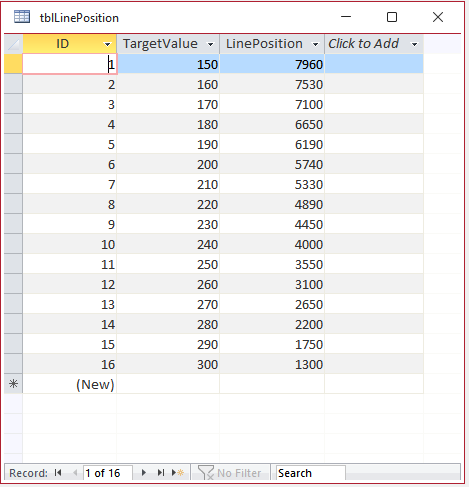Click LinePosition cell 7530
The image size is (469, 487).
tap(272, 84)
